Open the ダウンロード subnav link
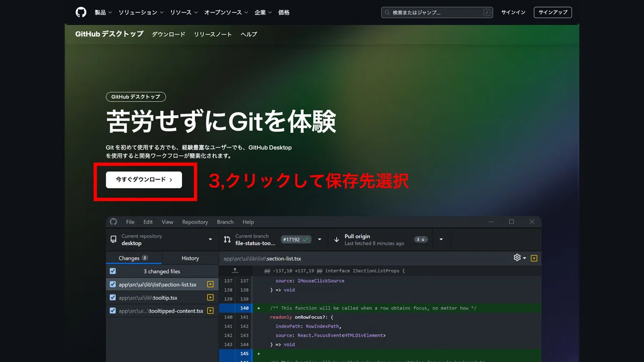 169,34
